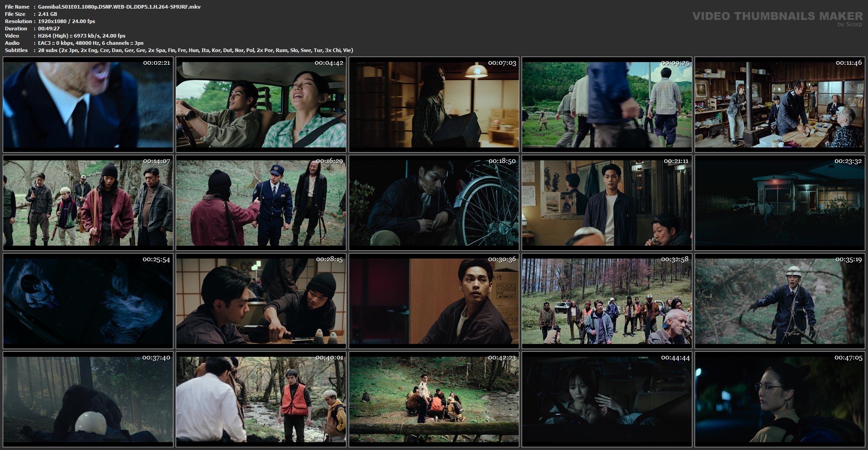This screenshot has width=868, height=450.
Task: Select the thumbnail at 00:04:42
Action: (x=261, y=105)
